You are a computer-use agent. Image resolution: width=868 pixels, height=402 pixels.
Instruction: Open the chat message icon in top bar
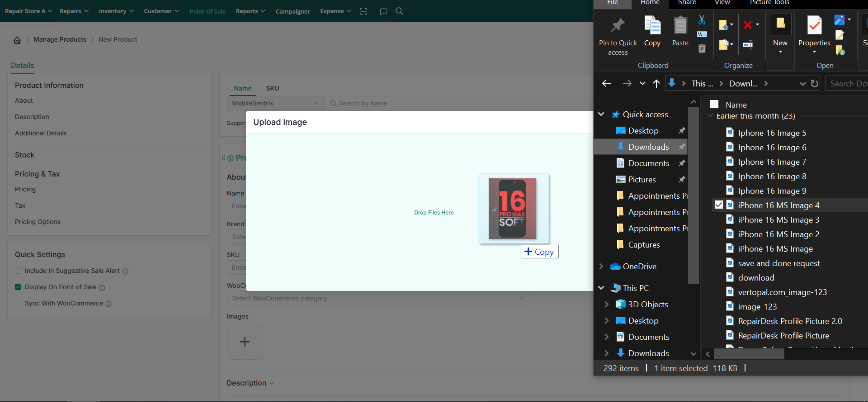point(383,12)
